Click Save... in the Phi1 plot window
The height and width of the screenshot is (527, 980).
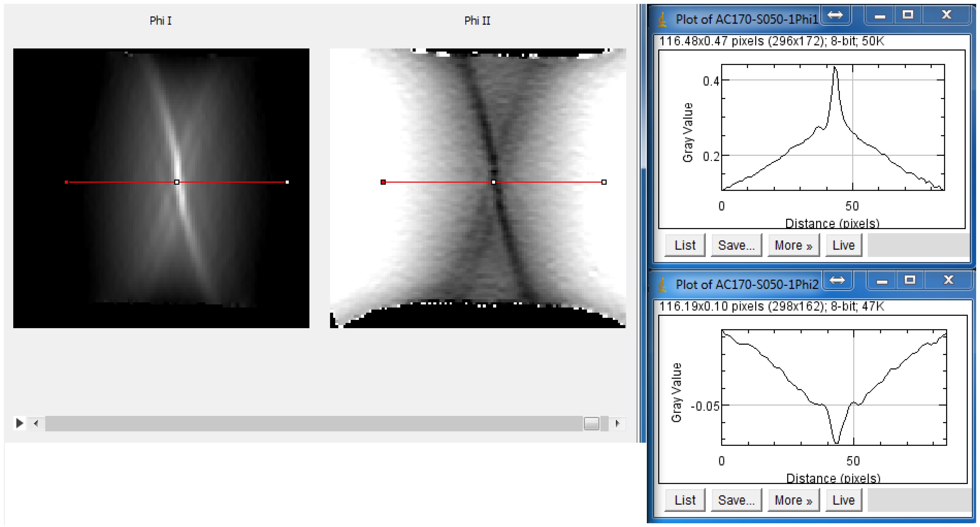pyautogui.click(x=736, y=245)
